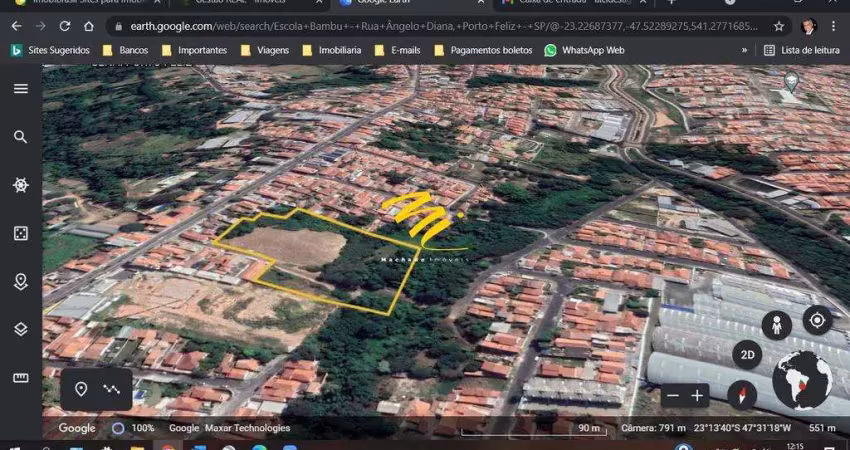
Task: Add a placemark with the pin button
Action: click(81, 389)
